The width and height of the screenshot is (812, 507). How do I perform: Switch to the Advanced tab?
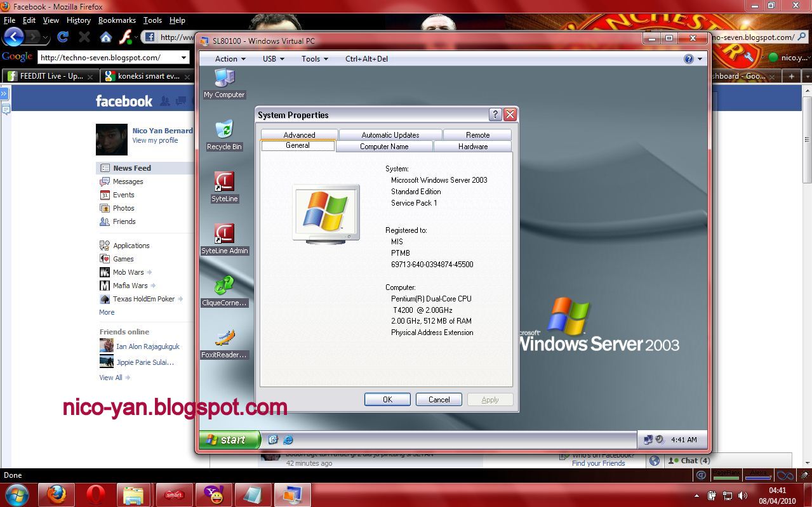[x=299, y=135]
